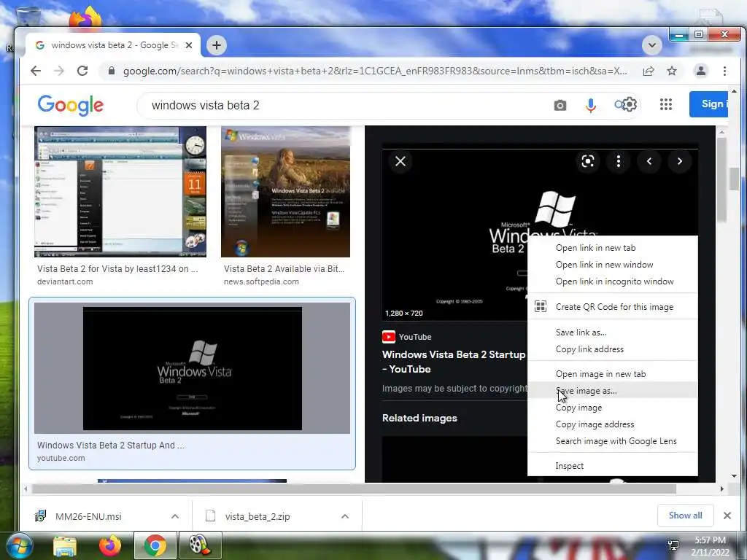
Task: Open the Google apps grid
Action: point(666,104)
